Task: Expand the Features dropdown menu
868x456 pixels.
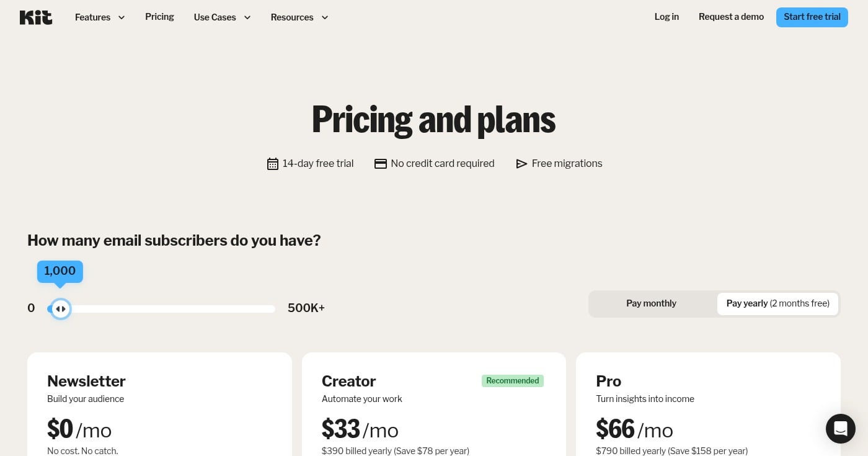Action: [92, 17]
